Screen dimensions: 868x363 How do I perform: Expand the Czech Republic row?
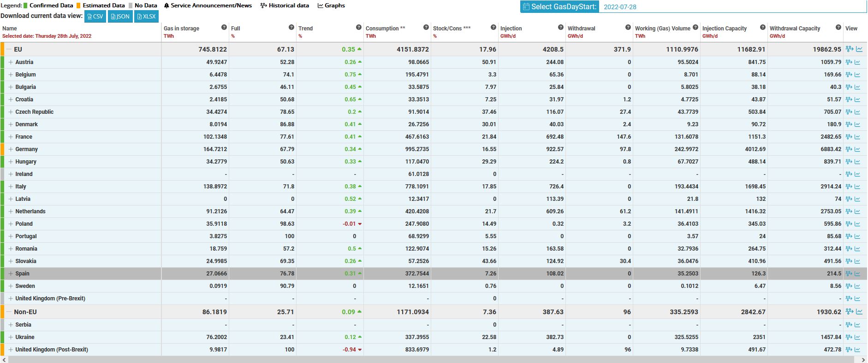click(11, 112)
